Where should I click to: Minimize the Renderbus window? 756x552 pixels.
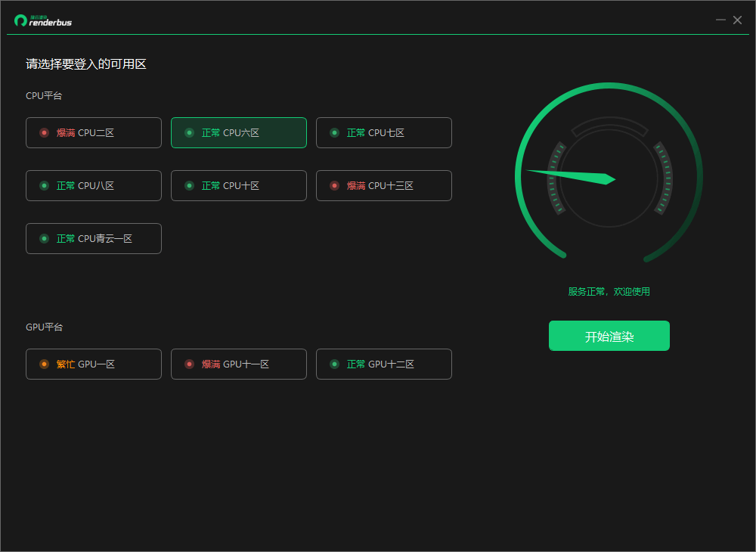pos(720,20)
